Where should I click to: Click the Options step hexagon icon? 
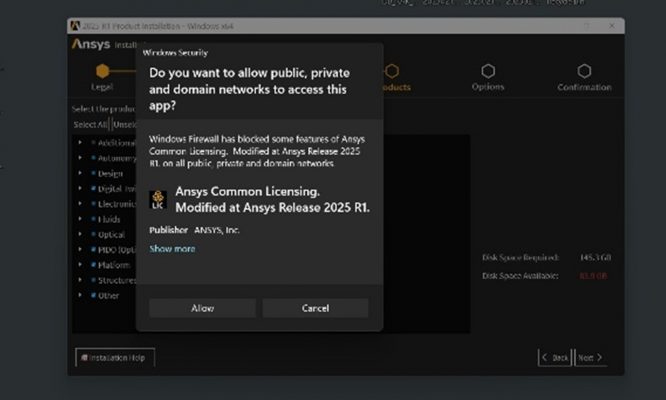488,71
